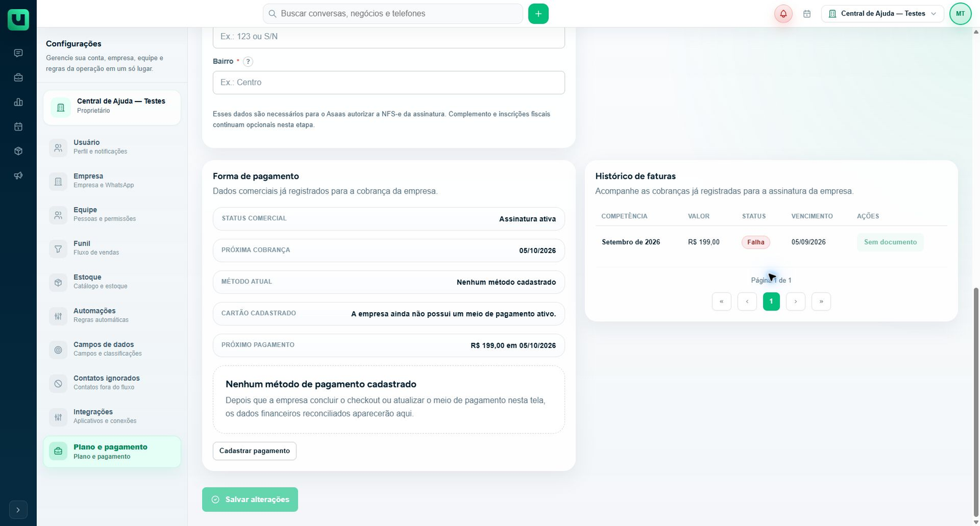Expand the left rail with bottom arrow
This screenshot has width=980, height=526.
tap(18, 509)
